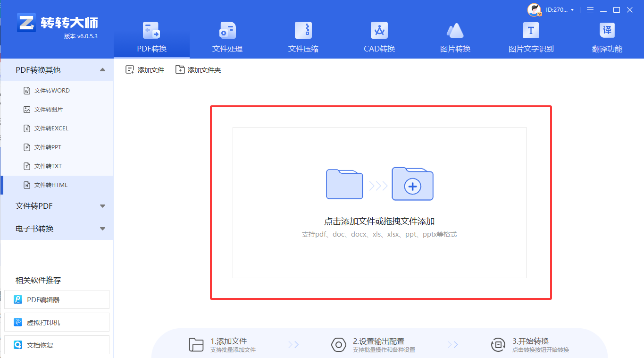Click the folder-plus add file icon

(413, 184)
